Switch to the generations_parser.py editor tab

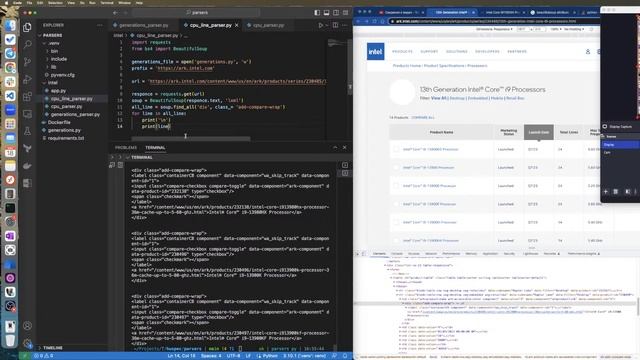[x=144, y=25]
